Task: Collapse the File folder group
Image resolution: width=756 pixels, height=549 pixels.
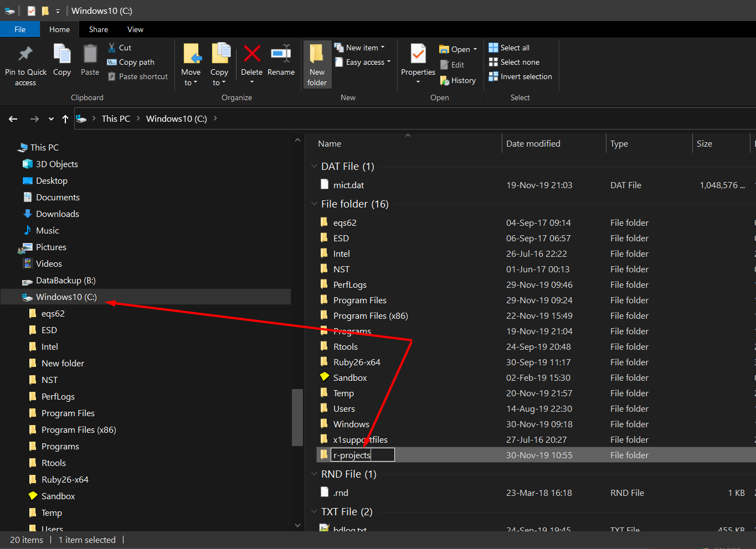Action: point(314,204)
